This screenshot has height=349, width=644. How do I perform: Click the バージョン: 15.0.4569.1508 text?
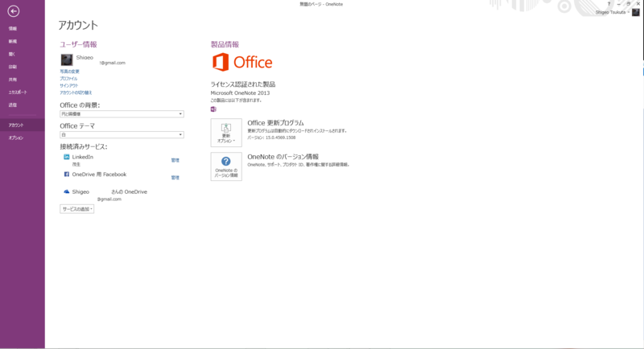coord(271,138)
